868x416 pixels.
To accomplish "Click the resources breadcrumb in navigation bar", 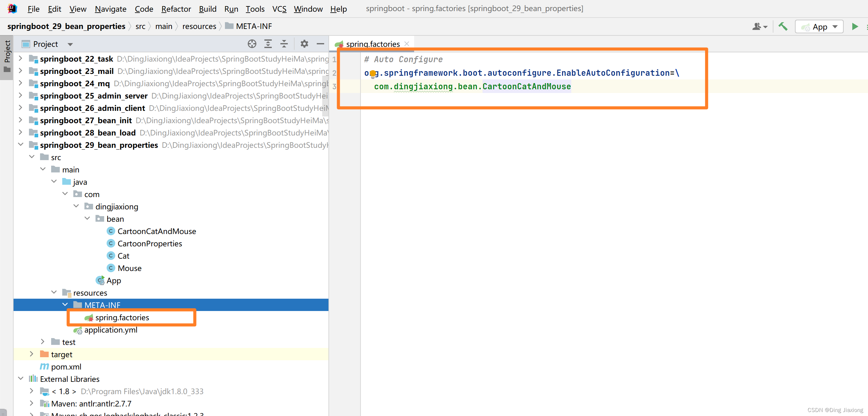I will [199, 26].
